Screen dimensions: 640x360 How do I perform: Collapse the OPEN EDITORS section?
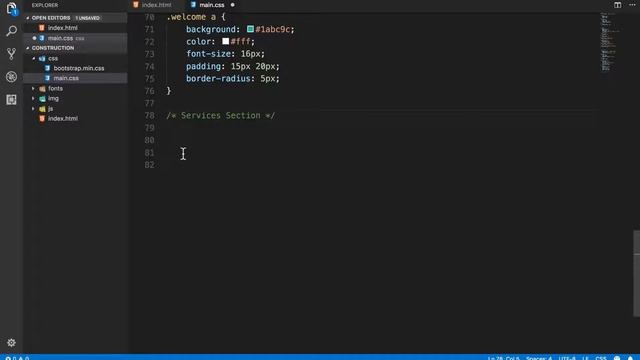point(28,18)
